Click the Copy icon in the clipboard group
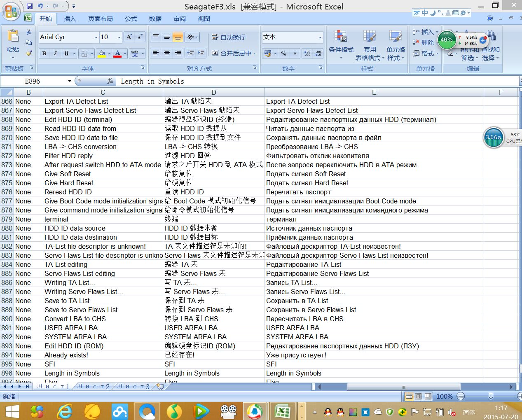The width and height of the screenshot is (522, 420). point(29,42)
